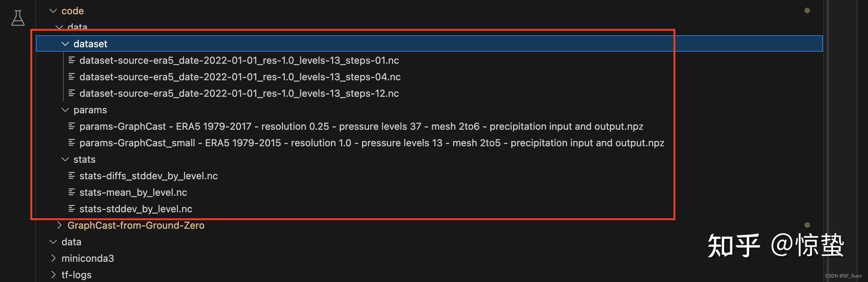Viewport: 868px width, 282px height.
Task: Click file icon beside stats-mean_by_level.nc
Action: click(72, 192)
